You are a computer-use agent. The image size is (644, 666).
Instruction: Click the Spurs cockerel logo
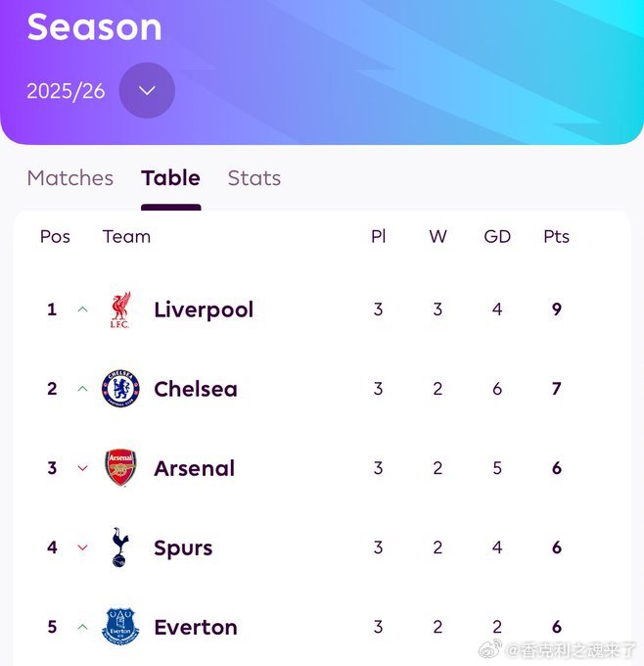120,547
